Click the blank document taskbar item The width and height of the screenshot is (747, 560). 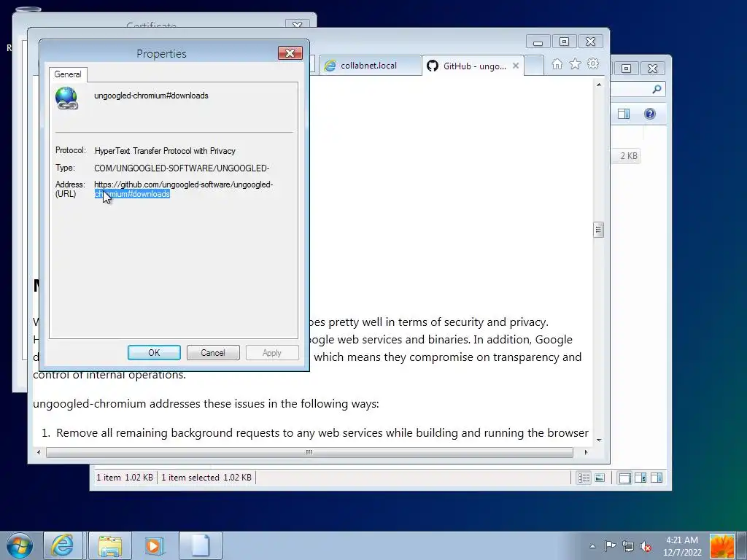click(201, 545)
